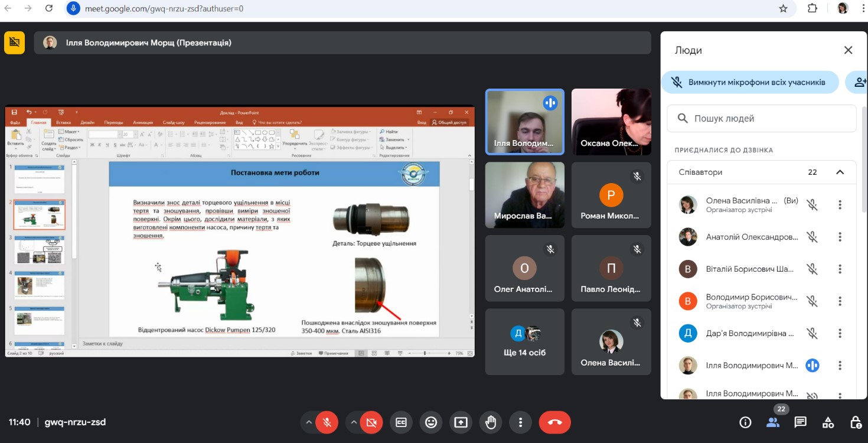Collapse the Співавтори section chevron
The image size is (868, 443).
pyautogui.click(x=840, y=172)
